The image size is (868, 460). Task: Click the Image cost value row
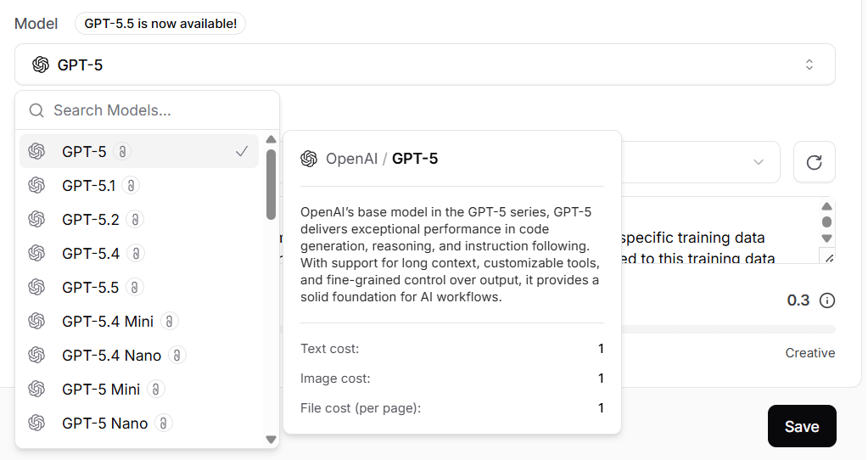pyautogui.click(x=451, y=379)
